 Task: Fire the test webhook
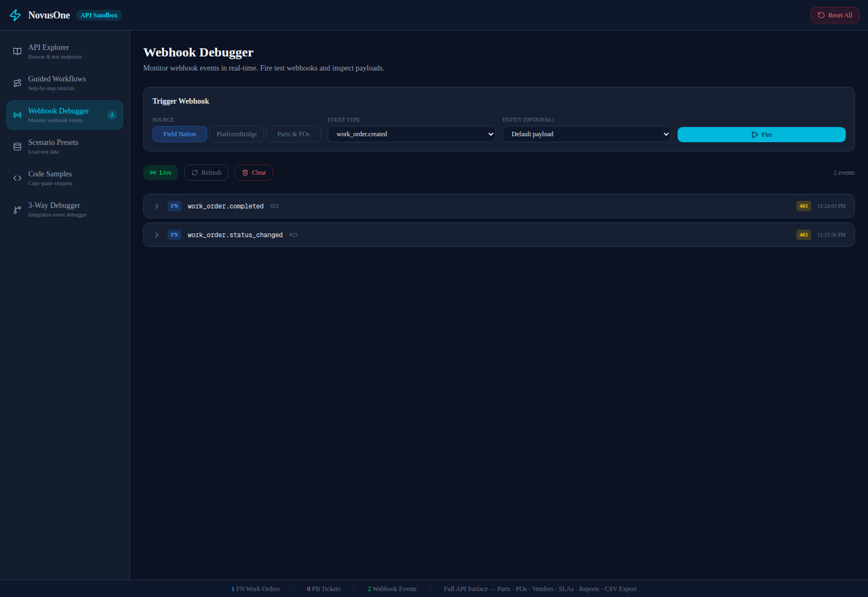pos(761,135)
